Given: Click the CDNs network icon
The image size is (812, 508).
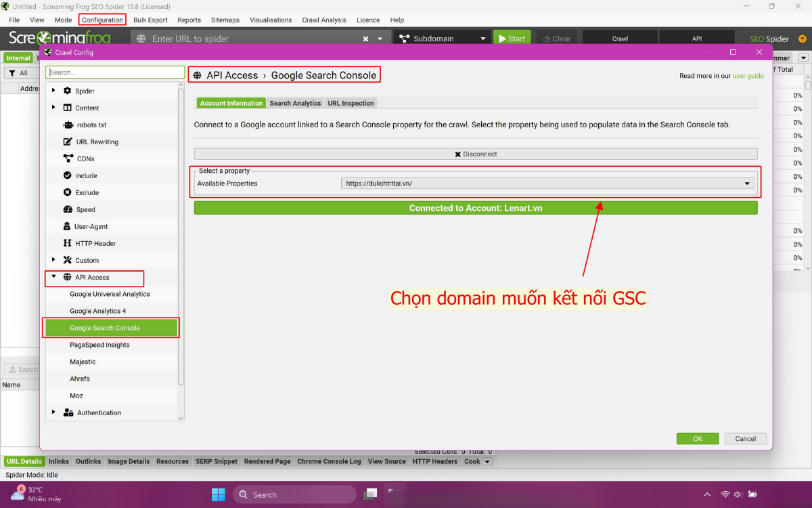Looking at the screenshot, I should point(68,159).
